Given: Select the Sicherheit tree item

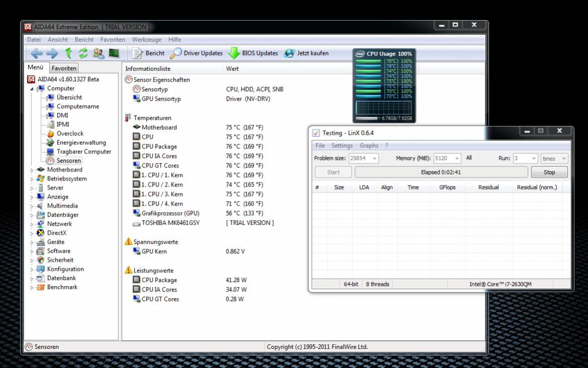Looking at the screenshot, I should 60,260.
